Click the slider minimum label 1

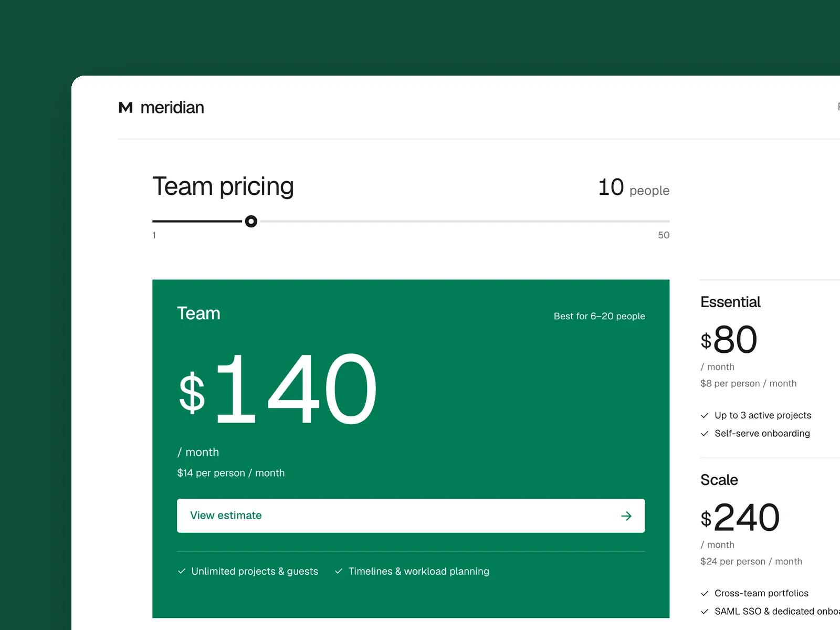point(154,235)
